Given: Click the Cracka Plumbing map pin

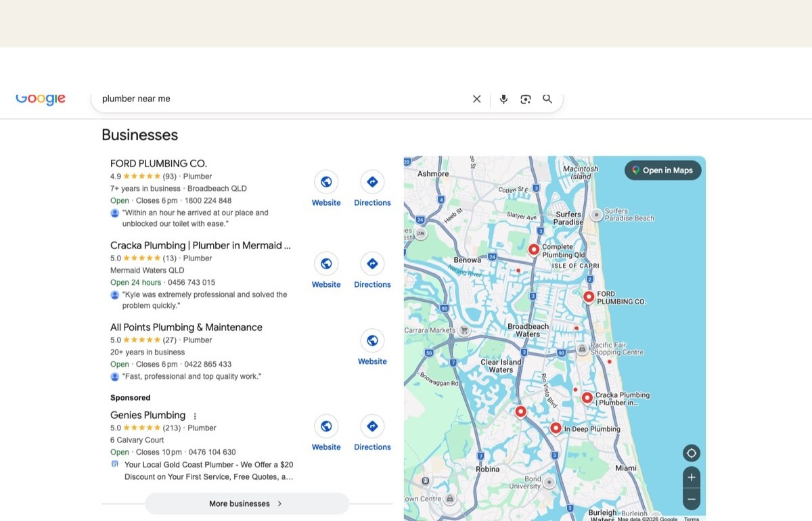Looking at the screenshot, I should [x=587, y=398].
